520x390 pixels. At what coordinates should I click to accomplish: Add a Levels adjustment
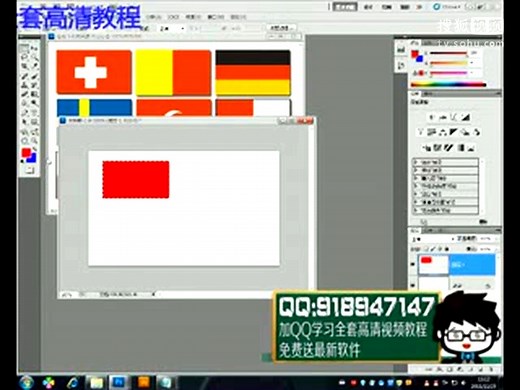pos(443,117)
